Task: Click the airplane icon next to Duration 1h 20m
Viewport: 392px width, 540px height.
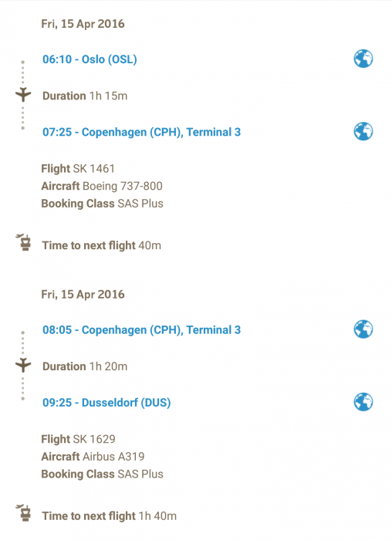Action: tap(23, 365)
